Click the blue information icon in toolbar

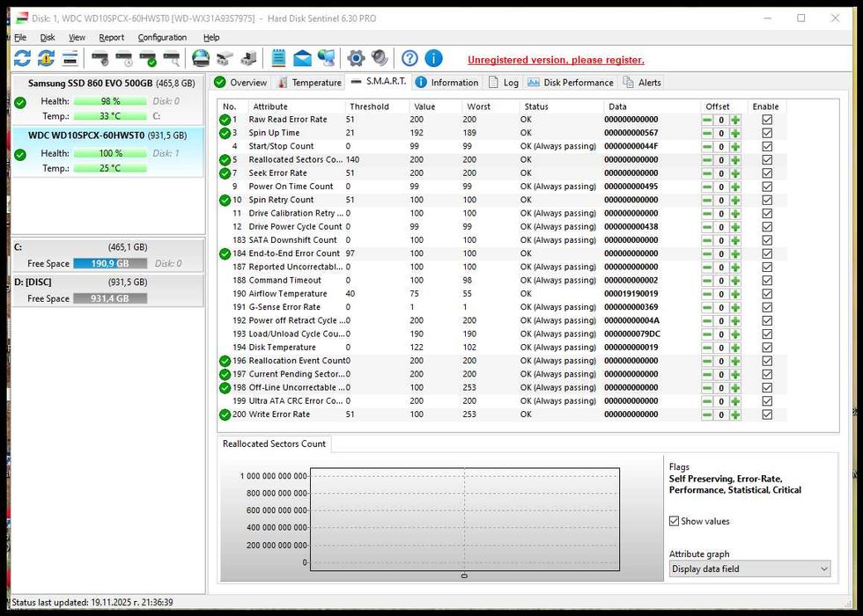click(x=433, y=58)
